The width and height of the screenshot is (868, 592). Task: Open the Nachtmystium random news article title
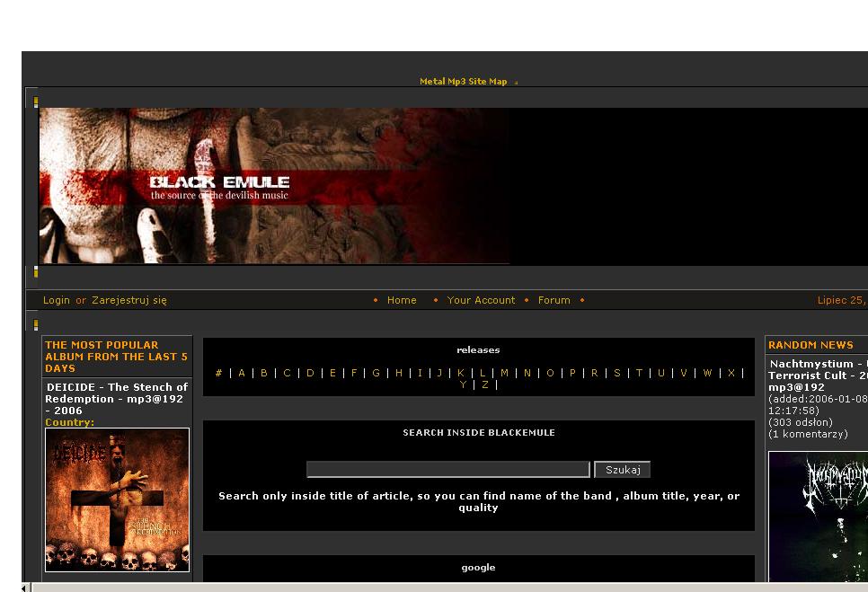819,376
